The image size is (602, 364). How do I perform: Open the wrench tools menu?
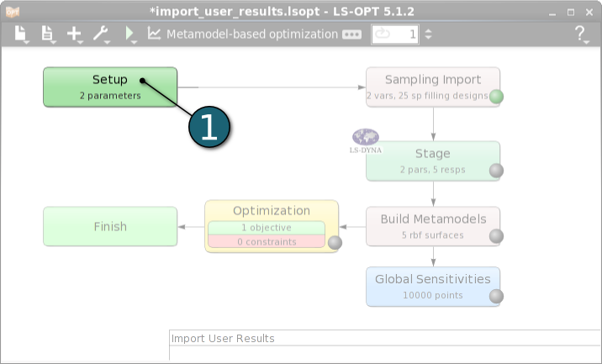101,34
